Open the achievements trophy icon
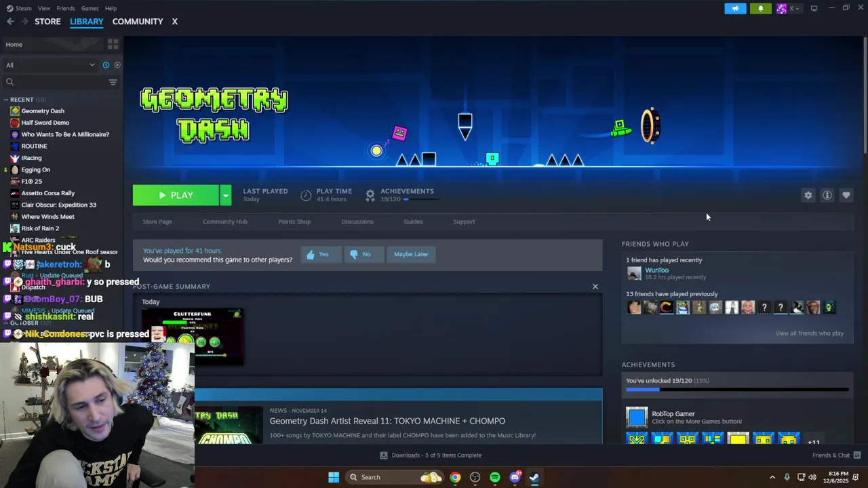 click(x=370, y=195)
